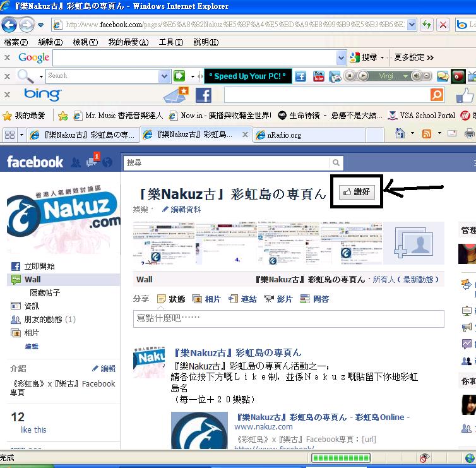Click the radio volume speaker icon

[x=417, y=76]
